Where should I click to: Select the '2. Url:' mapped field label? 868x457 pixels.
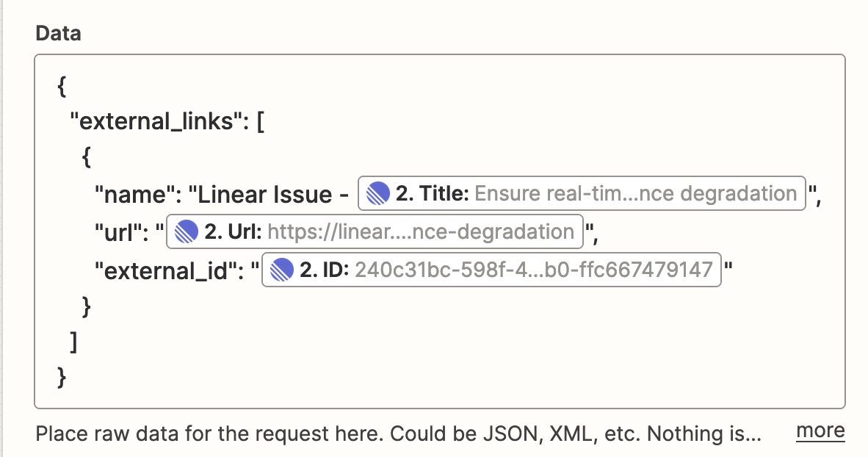[233, 231]
